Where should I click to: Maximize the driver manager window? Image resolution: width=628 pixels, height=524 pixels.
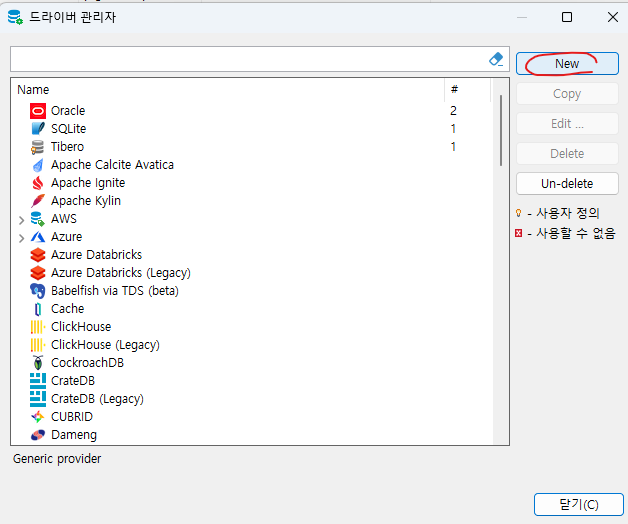click(x=567, y=17)
